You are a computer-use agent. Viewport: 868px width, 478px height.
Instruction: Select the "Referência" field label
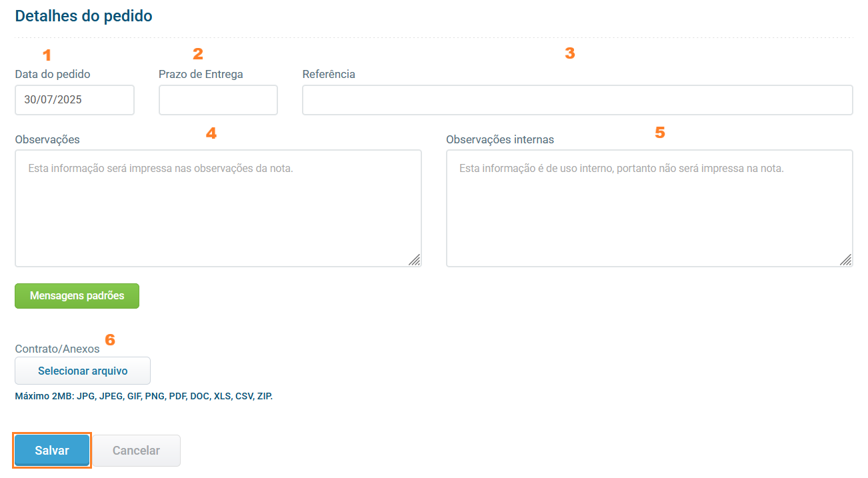click(329, 74)
